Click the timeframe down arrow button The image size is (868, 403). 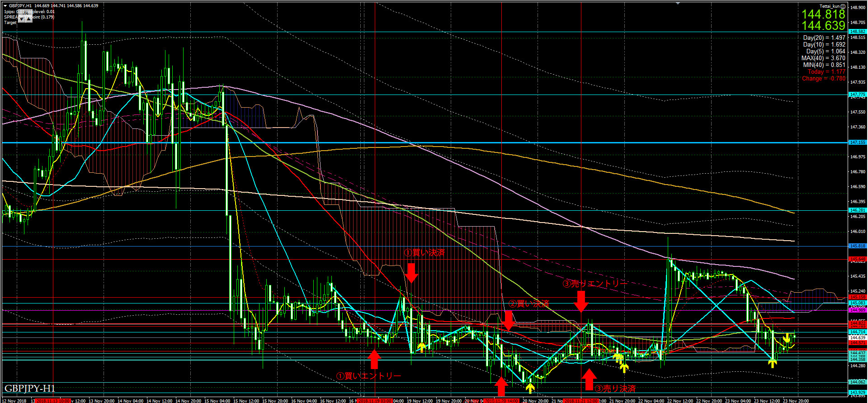21,19
